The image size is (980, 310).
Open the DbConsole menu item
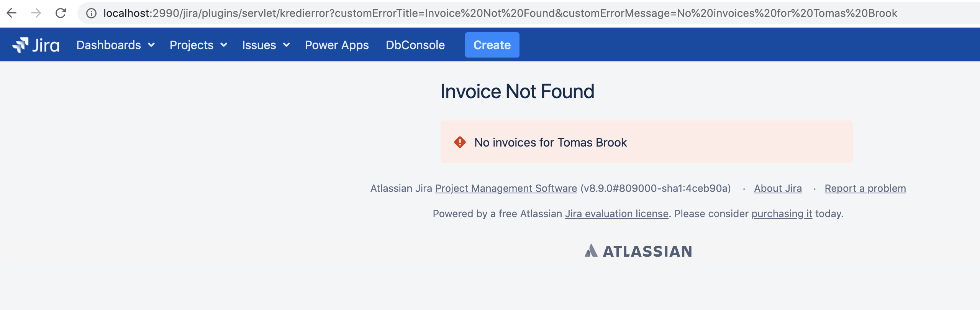pos(415,45)
